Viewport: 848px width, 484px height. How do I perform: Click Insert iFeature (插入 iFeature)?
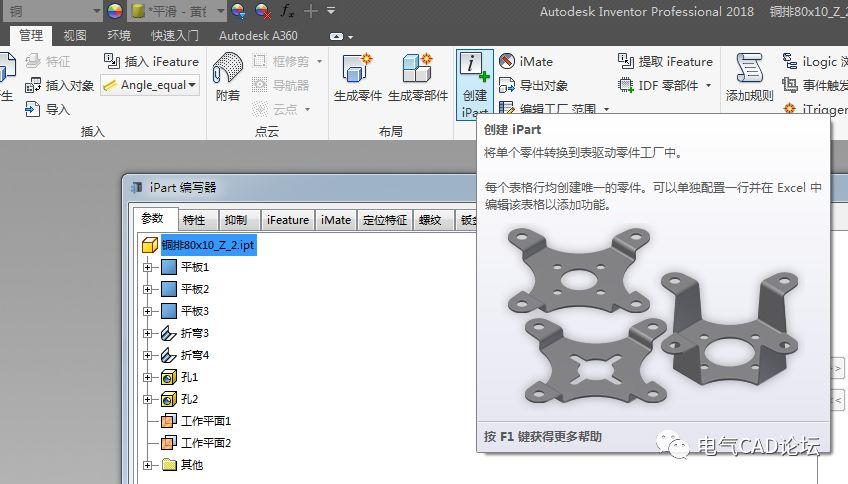click(x=151, y=62)
